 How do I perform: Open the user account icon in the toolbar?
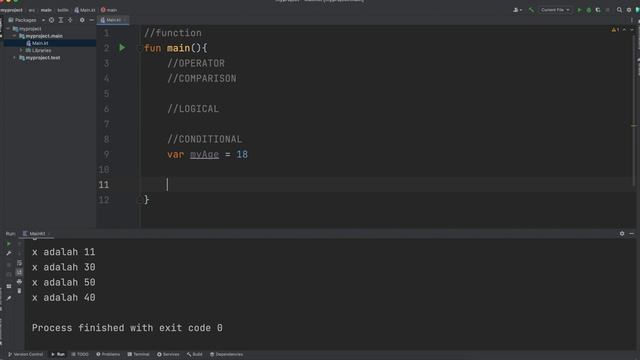click(517, 10)
